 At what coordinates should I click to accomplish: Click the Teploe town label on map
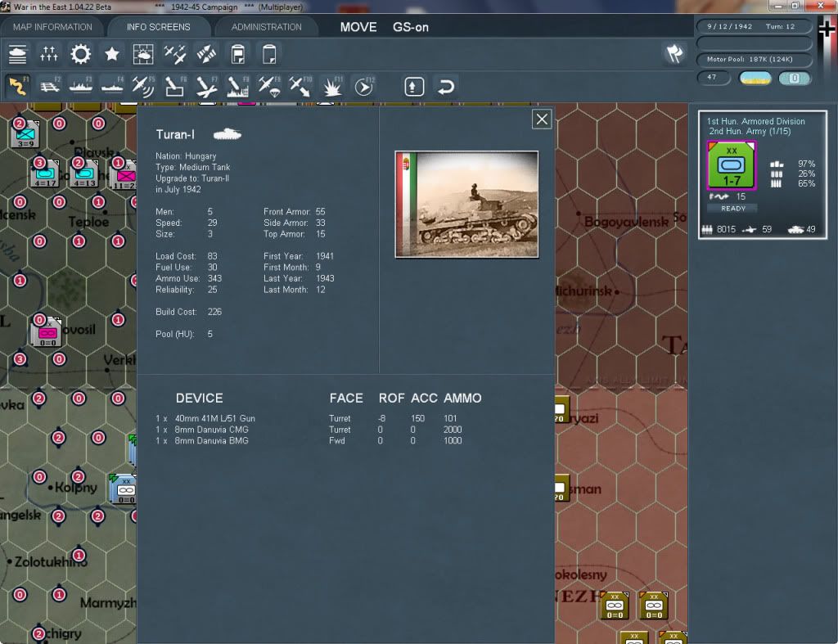[88, 221]
